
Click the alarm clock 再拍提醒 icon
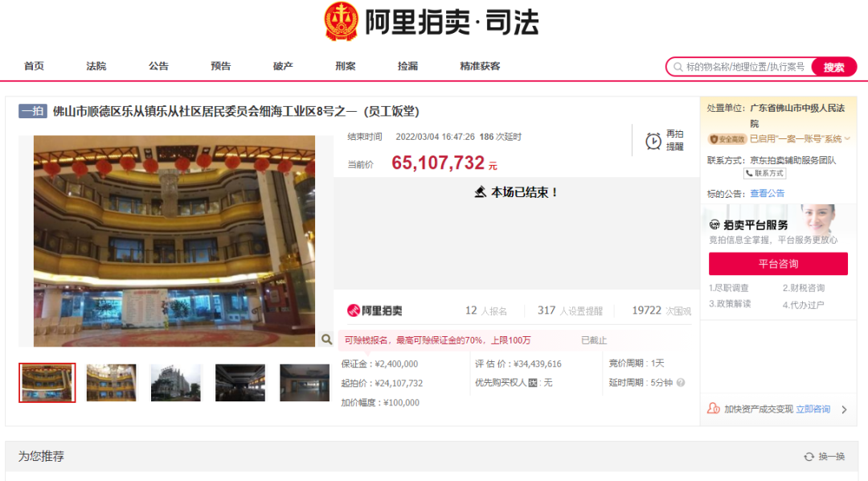tap(653, 141)
